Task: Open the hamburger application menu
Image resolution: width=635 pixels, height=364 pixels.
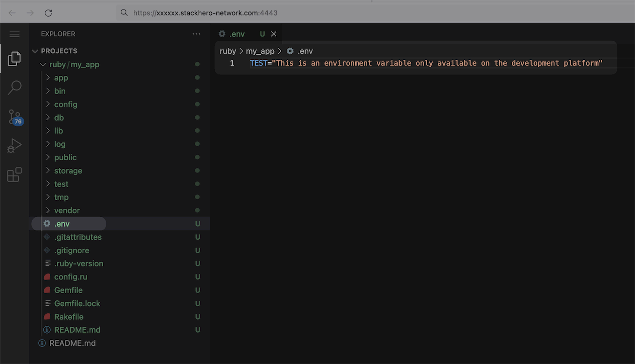Action: pyautogui.click(x=15, y=34)
